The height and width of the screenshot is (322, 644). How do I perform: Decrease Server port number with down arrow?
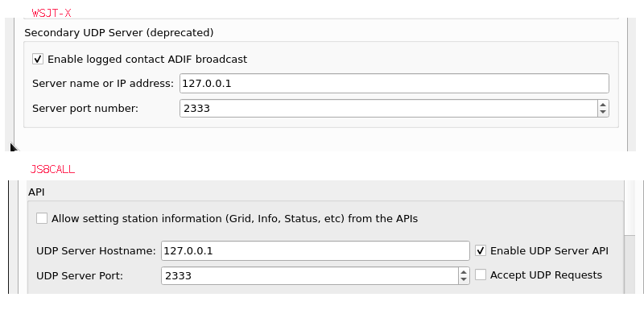pos(603,113)
